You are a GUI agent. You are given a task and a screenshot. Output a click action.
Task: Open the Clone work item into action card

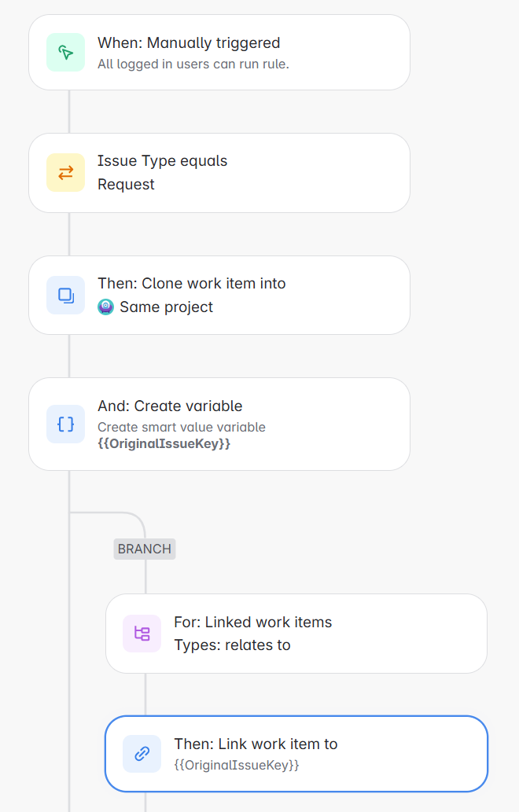click(x=219, y=295)
